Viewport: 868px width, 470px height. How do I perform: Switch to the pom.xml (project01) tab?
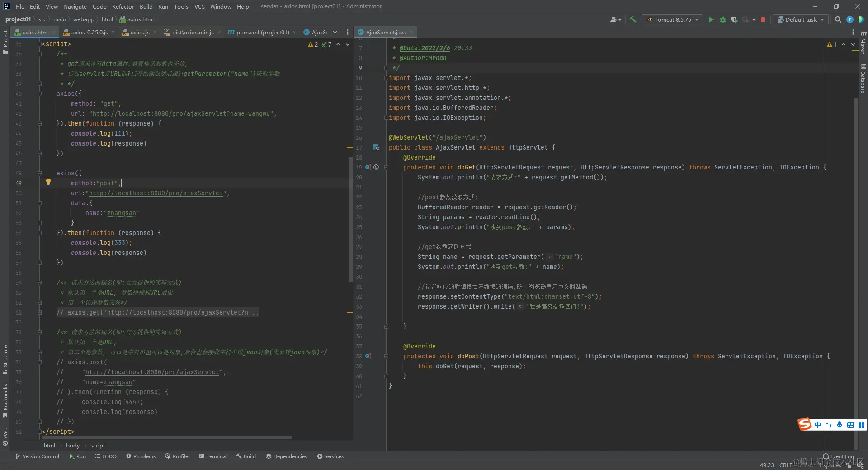(262, 32)
